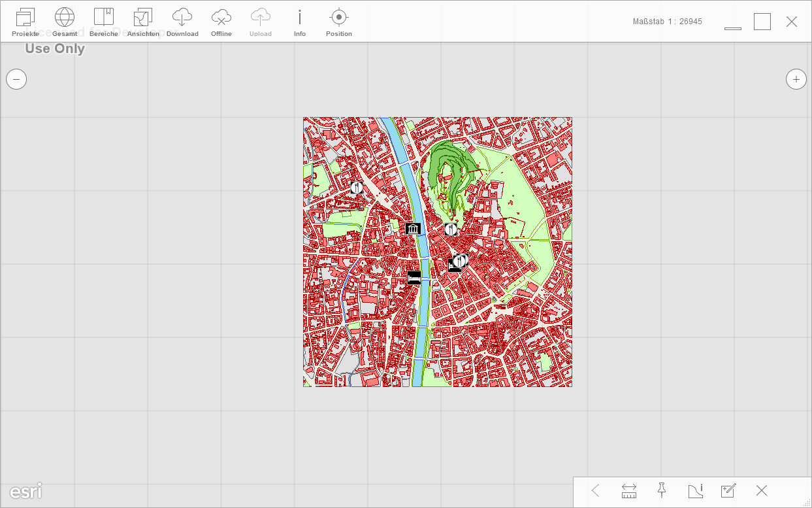Open the add note edit tool

coord(728,491)
